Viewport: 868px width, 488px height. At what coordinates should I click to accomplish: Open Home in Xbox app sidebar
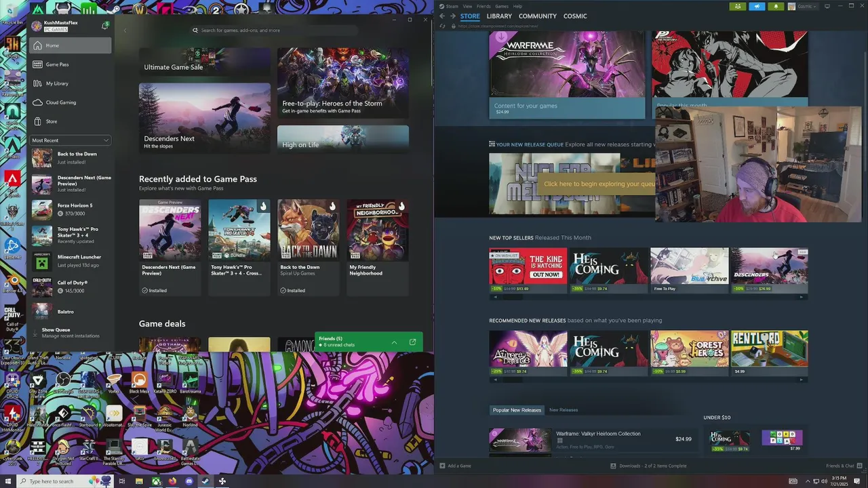(x=70, y=45)
